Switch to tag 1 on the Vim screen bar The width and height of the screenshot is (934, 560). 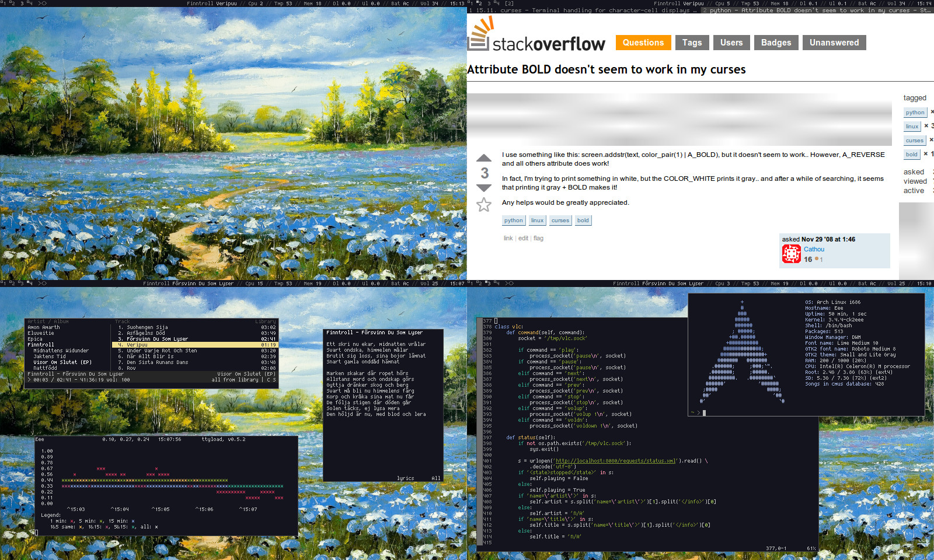[470, 283]
